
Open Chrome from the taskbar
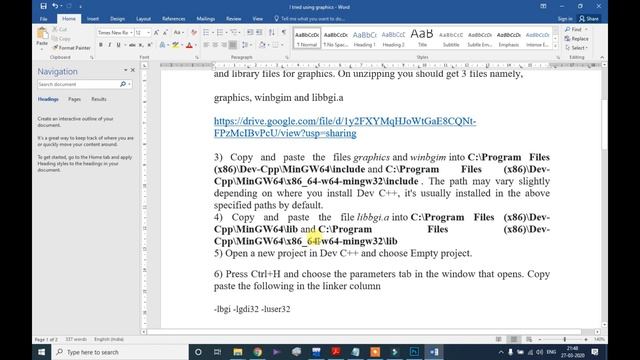point(257,352)
